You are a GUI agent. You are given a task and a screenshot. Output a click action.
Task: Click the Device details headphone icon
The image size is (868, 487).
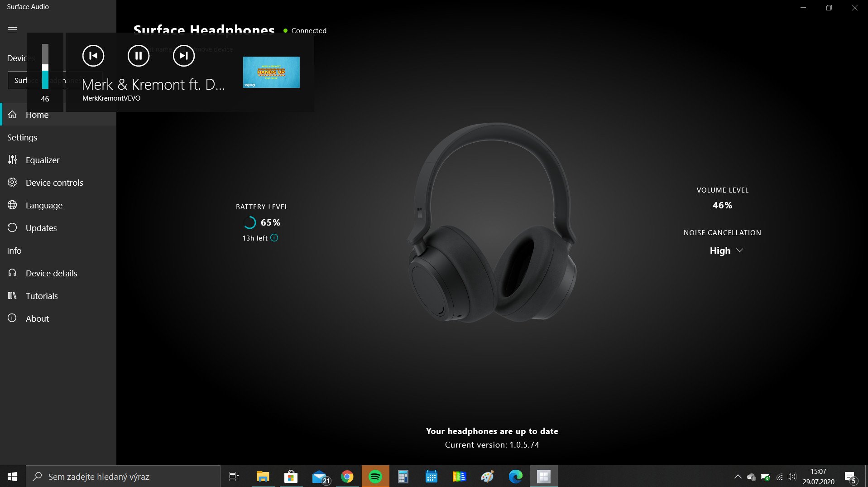tap(12, 273)
